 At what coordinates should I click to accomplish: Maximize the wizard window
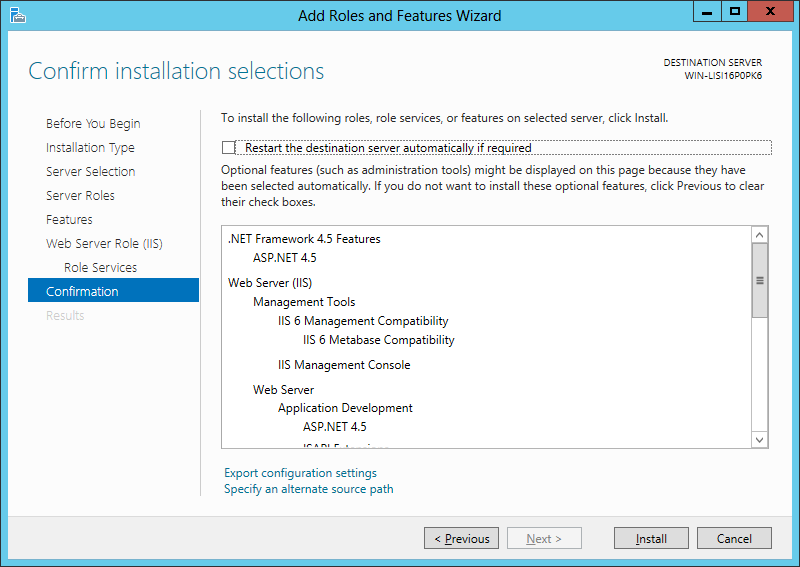734,11
